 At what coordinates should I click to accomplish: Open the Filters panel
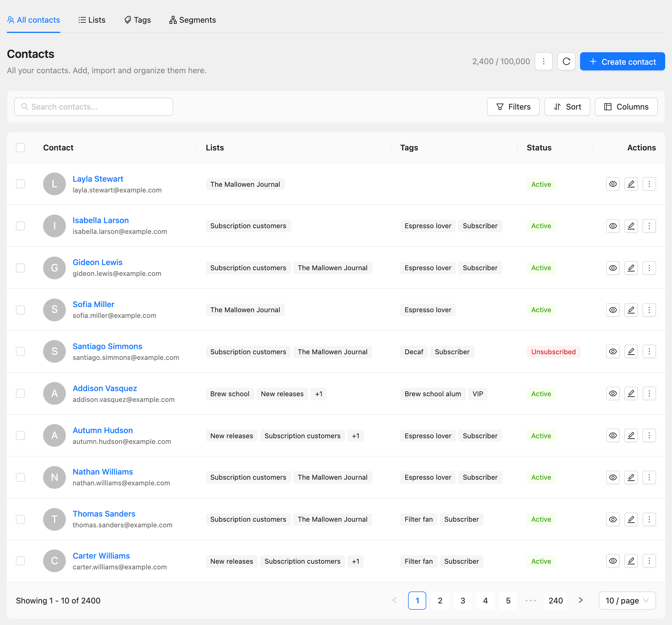coord(513,107)
